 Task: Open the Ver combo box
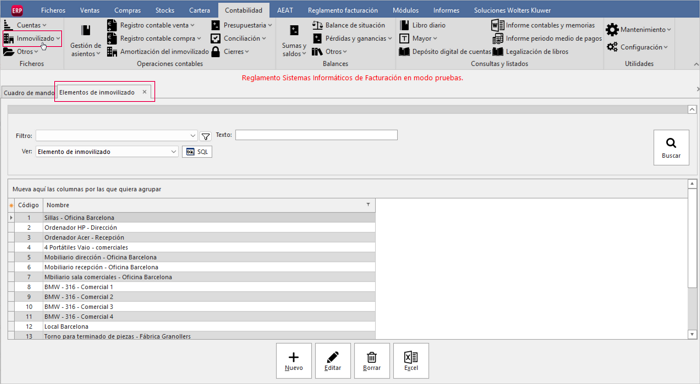coord(107,152)
